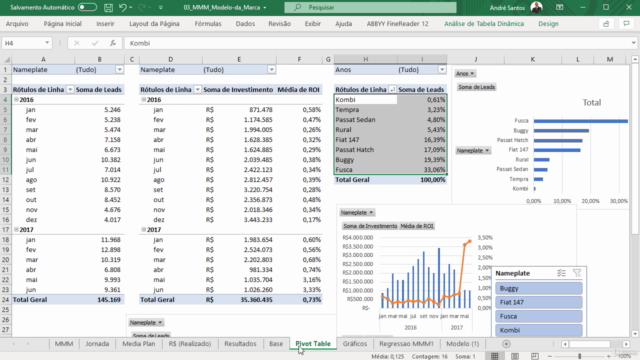
Task: Select Fiat 147 in the Nameplate slicer
Action: click(539, 302)
